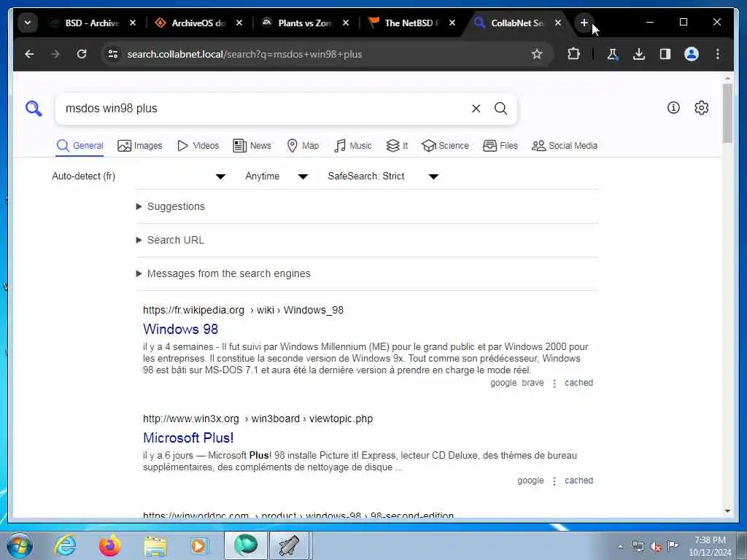
Task: Switch to ArchiveOS browser tab
Action: pyautogui.click(x=198, y=23)
